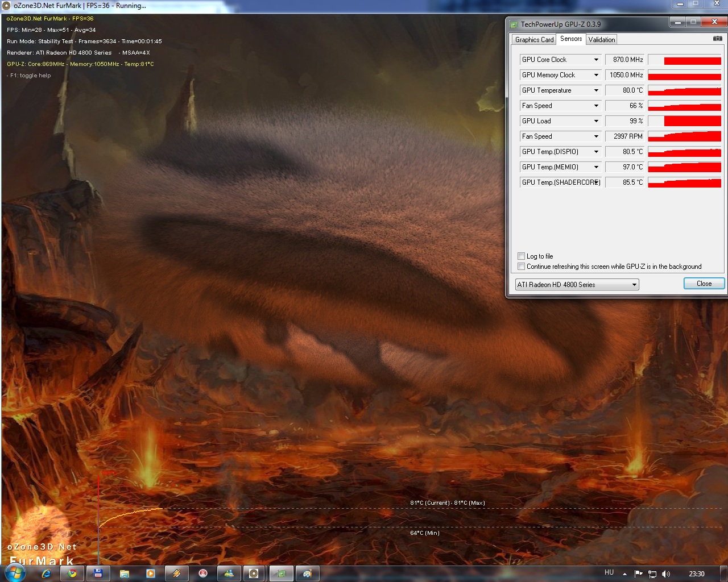Image resolution: width=728 pixels, height=582 pixels.
Task: Click the floppy disk taskbar icon
Action: tap(98, 573)
